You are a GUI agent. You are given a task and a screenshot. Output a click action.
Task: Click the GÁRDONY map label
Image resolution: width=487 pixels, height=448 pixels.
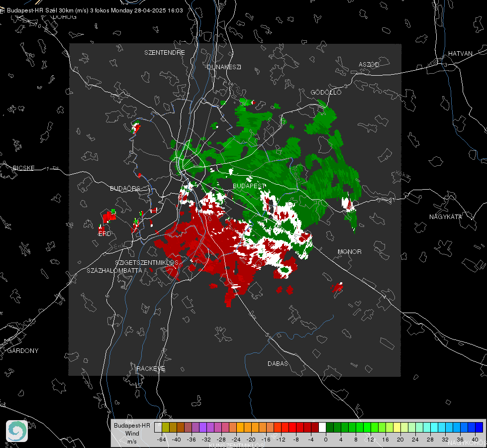coord(23,351)
